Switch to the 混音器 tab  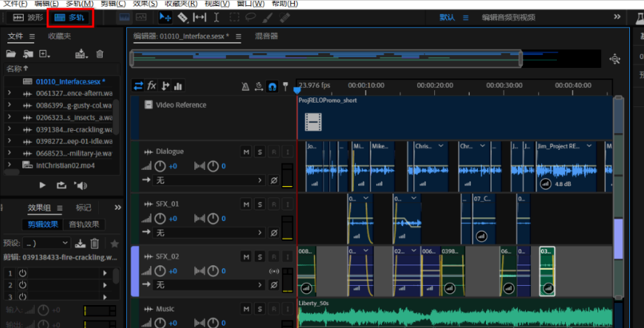click(267, 36)
